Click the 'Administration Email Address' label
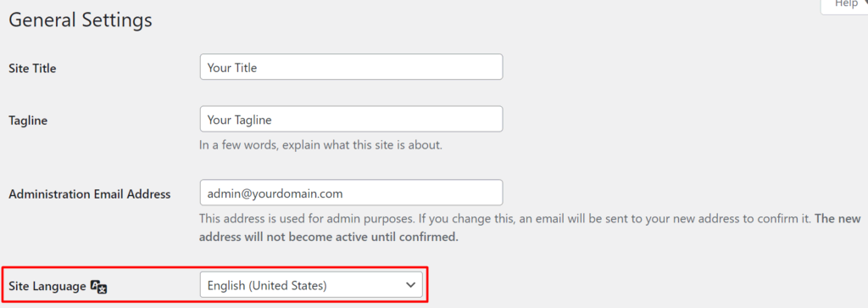 pyautogui.click(x=90, y=194)
